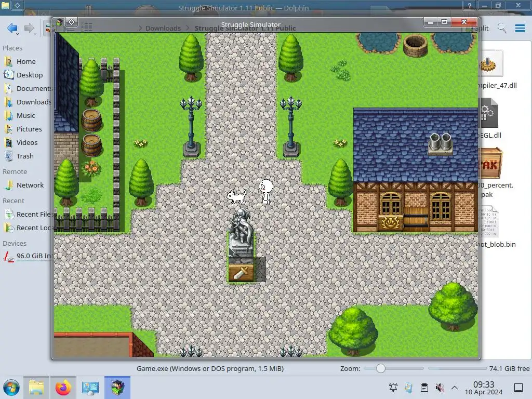Open the file manager taskbar icon
532x399 pixels.
pyautogui.click(x=36, y=388)
